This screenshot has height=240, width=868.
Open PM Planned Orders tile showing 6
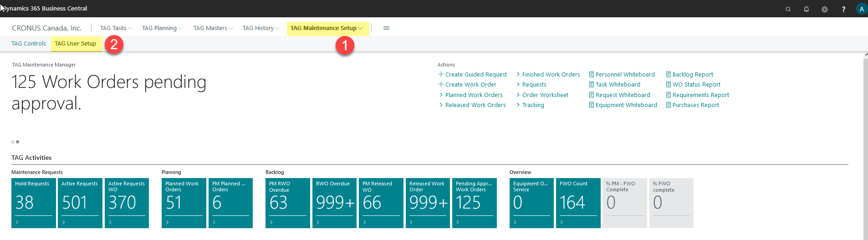230,203
